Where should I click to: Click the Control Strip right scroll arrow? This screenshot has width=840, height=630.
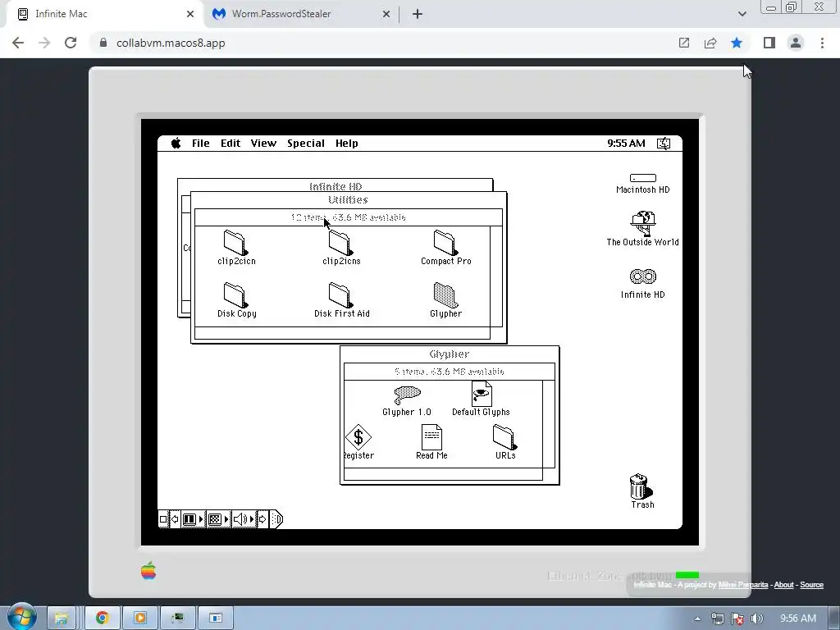(x=262, y=519)
